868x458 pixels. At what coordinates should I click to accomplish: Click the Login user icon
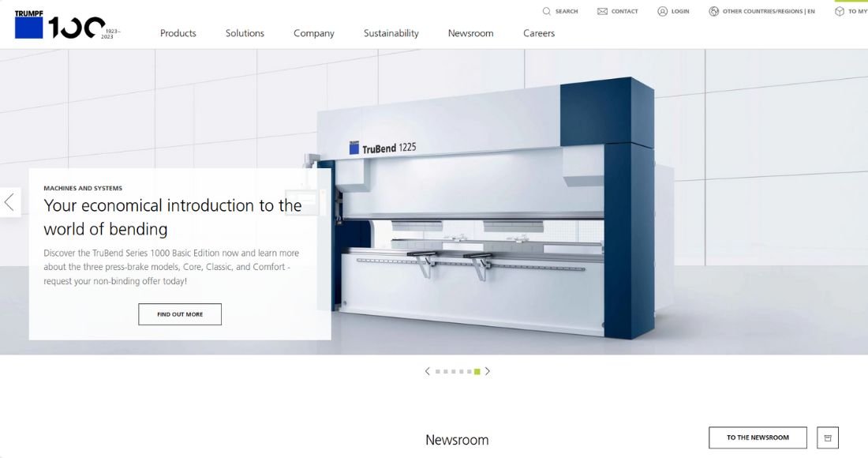(x=662, y=11)
